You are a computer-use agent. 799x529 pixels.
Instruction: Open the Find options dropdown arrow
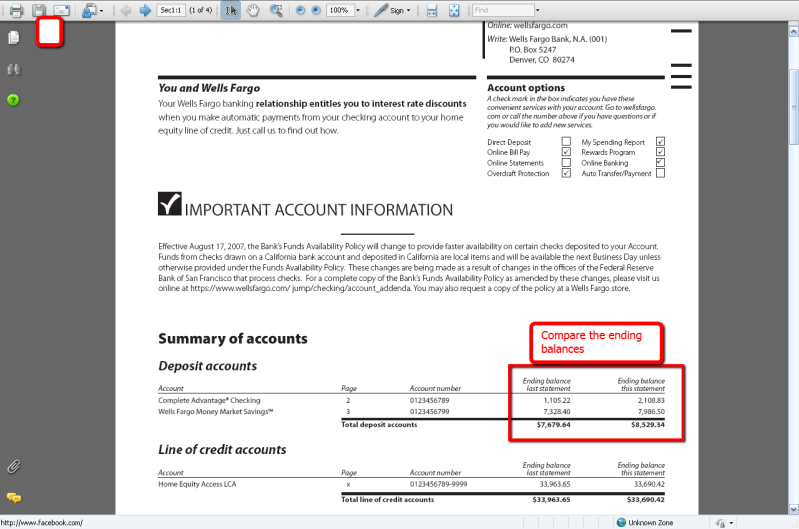pos(537,10)
